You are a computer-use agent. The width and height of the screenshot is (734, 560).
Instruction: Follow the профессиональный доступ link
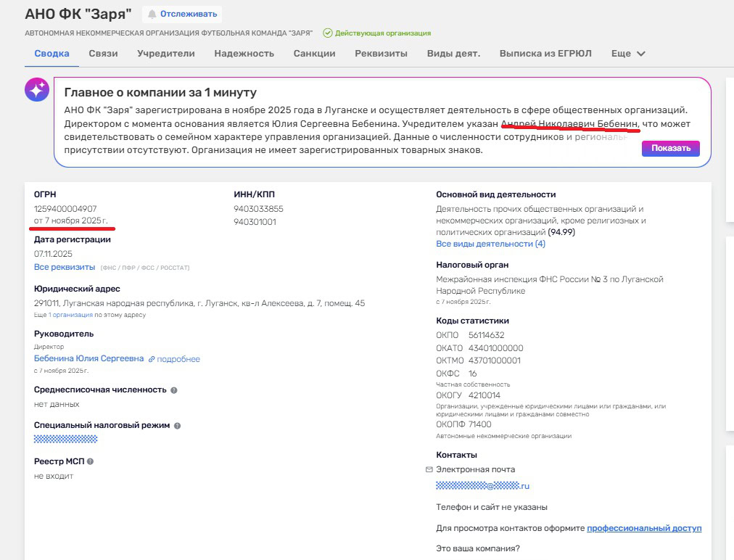[644, 528]
